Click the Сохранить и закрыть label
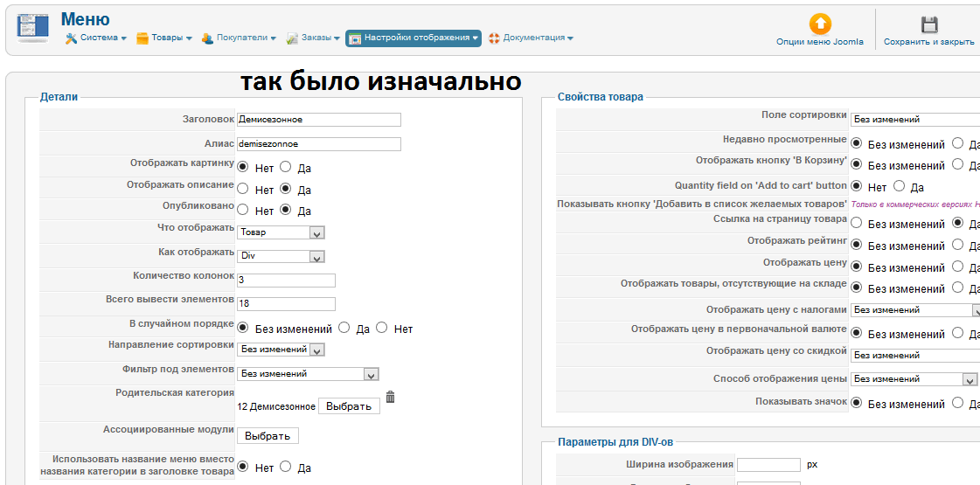 928,42
